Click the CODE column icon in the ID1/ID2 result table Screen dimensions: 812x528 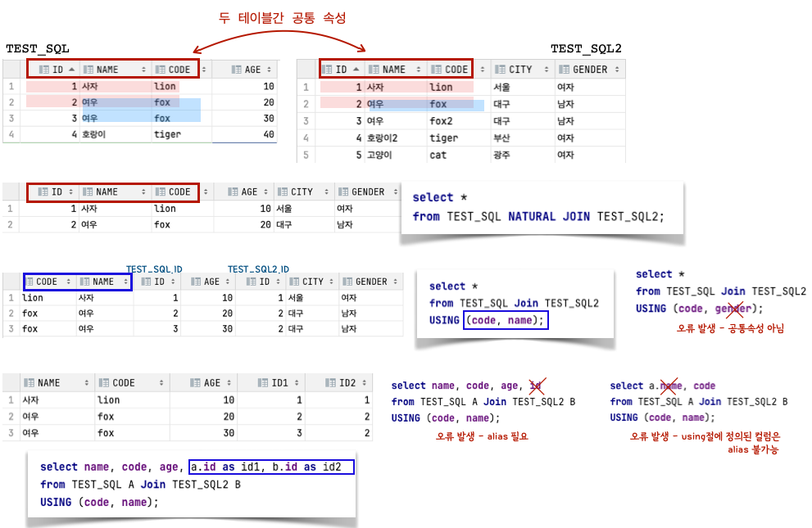pos(104,382)
